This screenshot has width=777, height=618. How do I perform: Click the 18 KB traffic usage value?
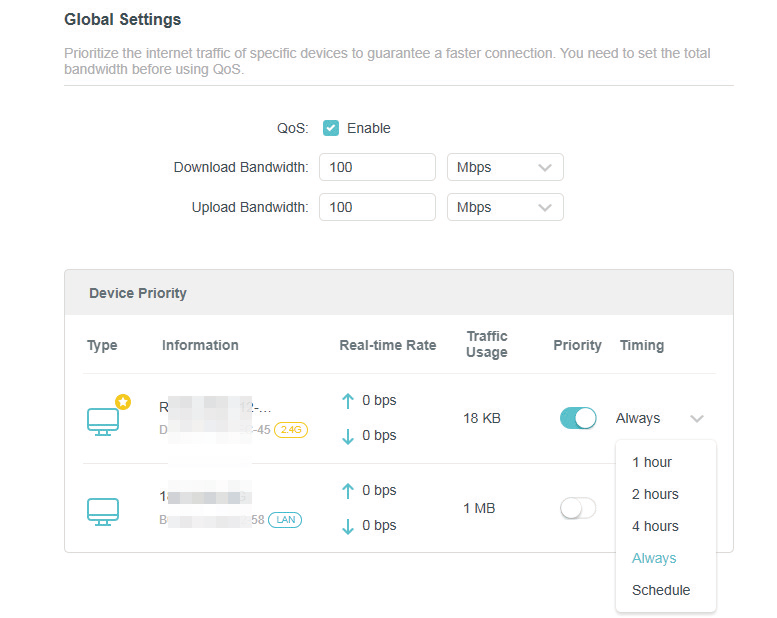482,418
